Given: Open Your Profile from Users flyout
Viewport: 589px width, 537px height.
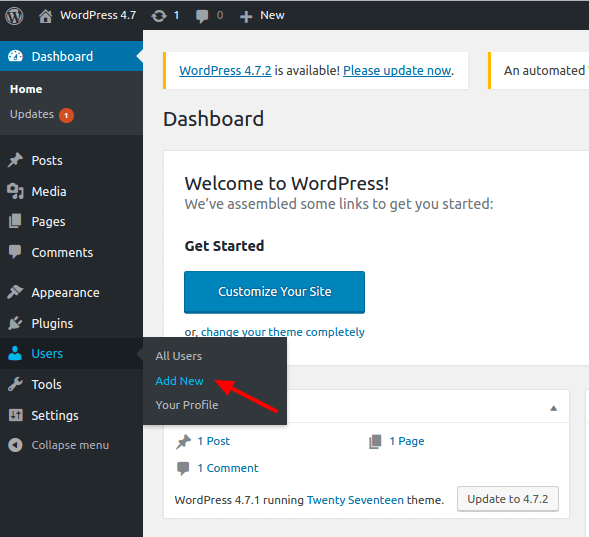Looking at the screenshot, I should (x=187, y=405).
